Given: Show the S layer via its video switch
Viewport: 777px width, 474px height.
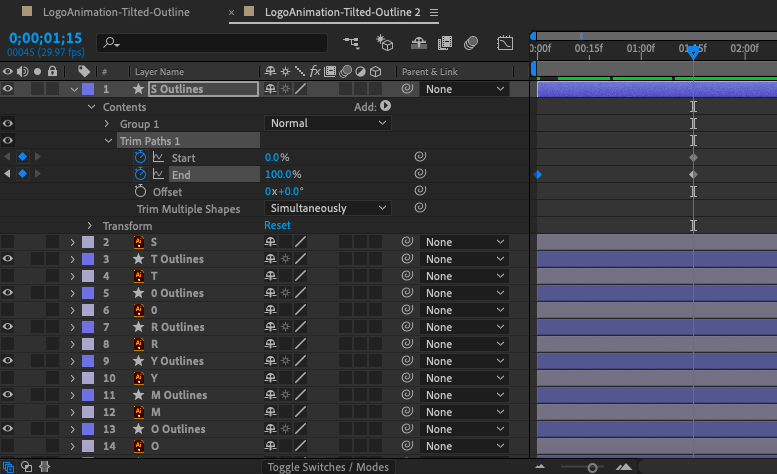Looking at the screenshot, I should [x=8, y=242].
